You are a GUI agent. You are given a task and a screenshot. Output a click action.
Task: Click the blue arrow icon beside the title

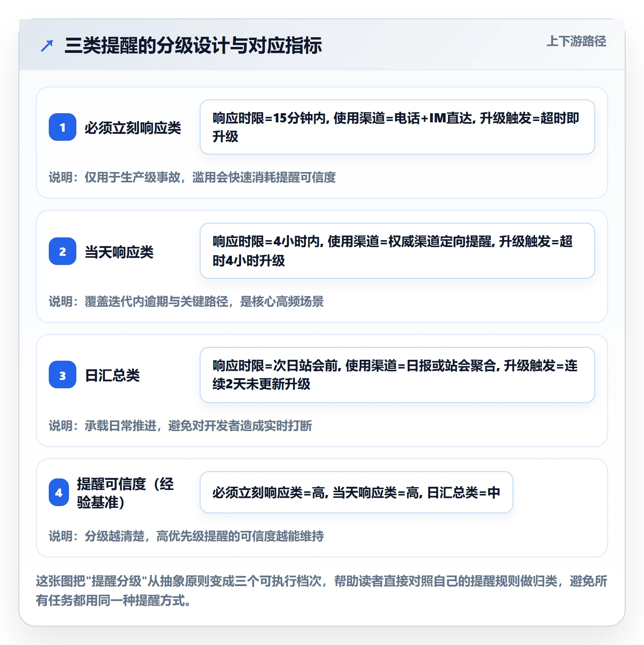tap(47, 46)
